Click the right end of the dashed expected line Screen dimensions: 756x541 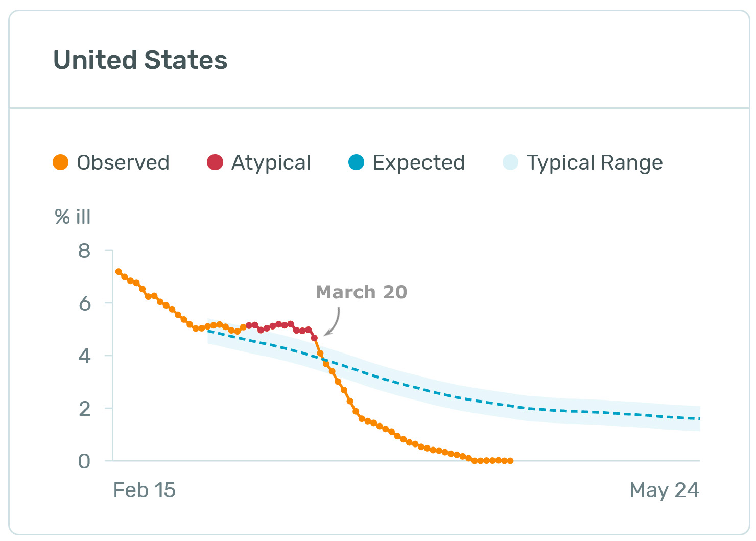pos(698,418)
